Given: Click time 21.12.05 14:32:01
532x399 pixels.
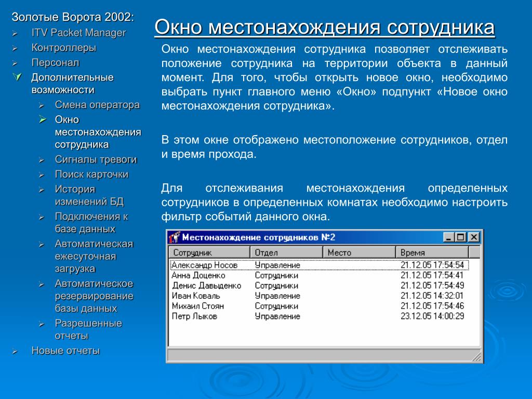Looking at the screenshot, I should (x=432, y=296).
